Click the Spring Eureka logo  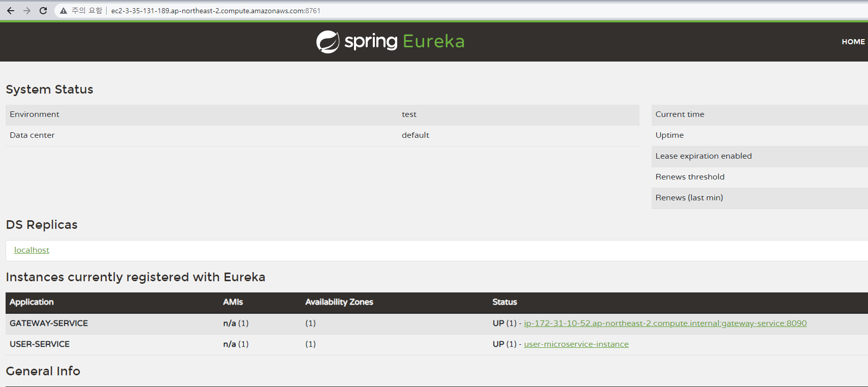[x=390, y=41]
